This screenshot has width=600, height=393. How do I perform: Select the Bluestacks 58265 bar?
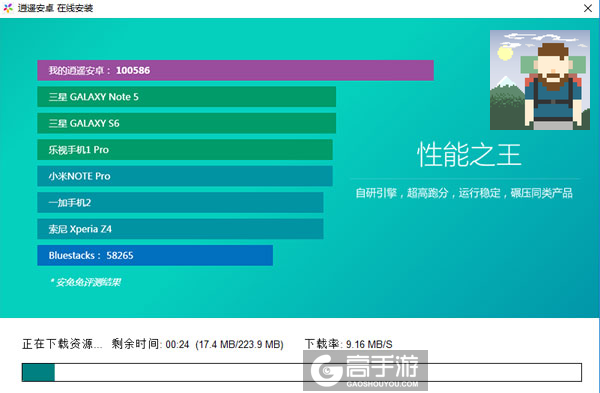click(x=155, y=255)
